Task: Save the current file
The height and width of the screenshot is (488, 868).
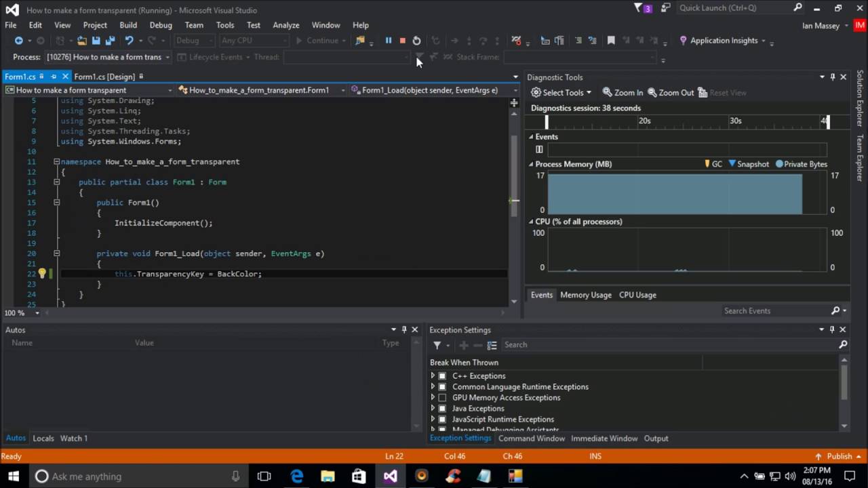Action: [96, 41]
